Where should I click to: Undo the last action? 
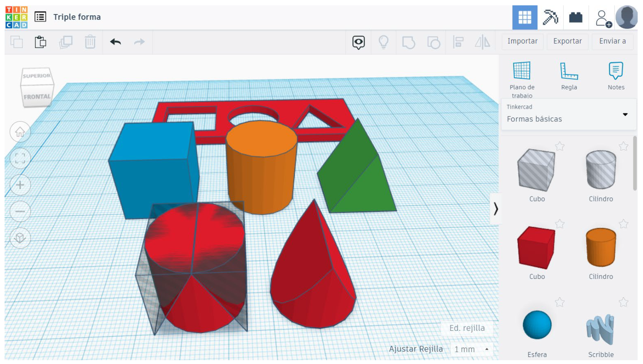point(115,42)
